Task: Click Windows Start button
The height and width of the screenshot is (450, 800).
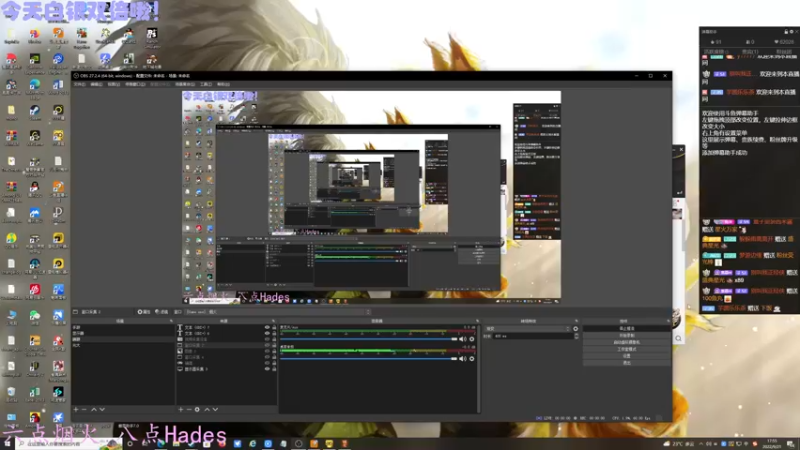Action: click(7, 444)
